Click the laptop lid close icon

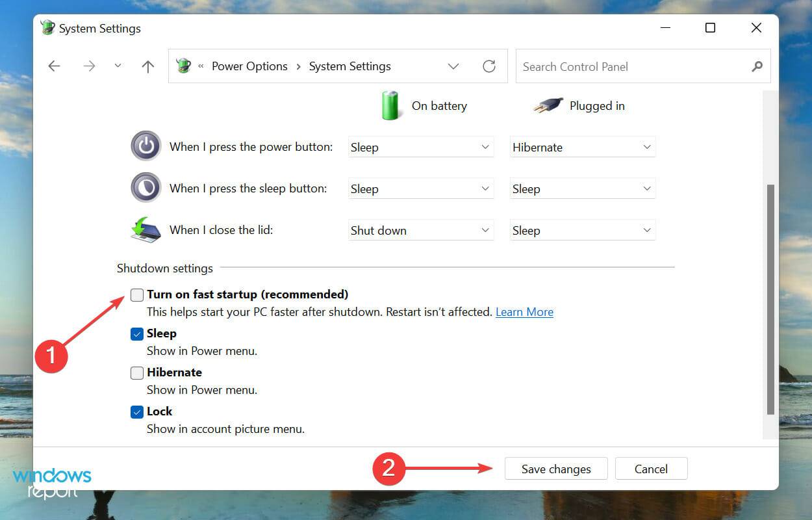pos(146,229)
